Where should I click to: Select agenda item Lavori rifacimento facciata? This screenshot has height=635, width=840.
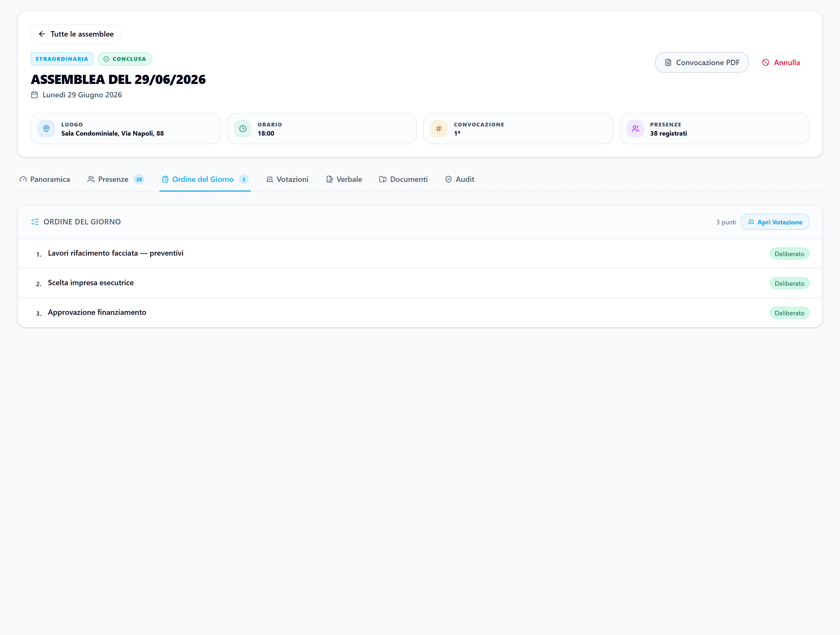[420, 253]
